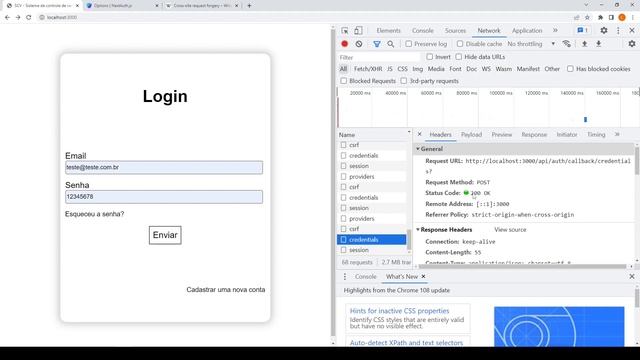The height and width of the screenshot is (360, 640).
Task: Open the Preview tab
Action: click(502, 134)
